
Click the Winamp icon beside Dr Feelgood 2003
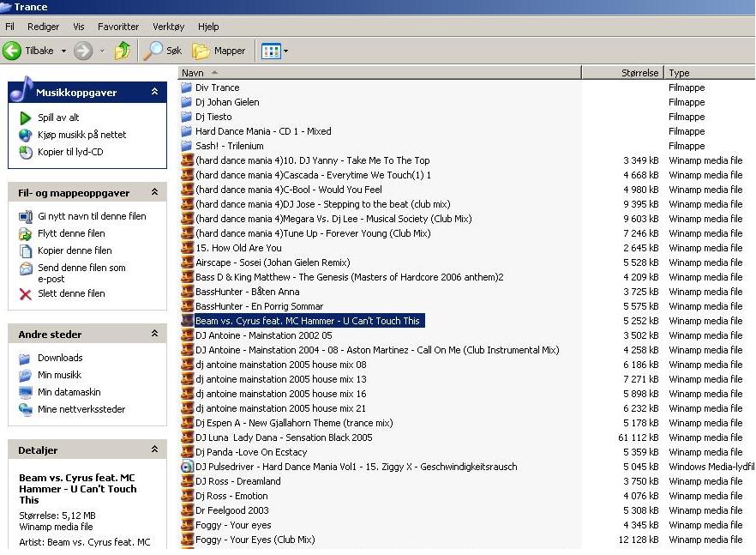pyautogui.click(x=187, y=510)
